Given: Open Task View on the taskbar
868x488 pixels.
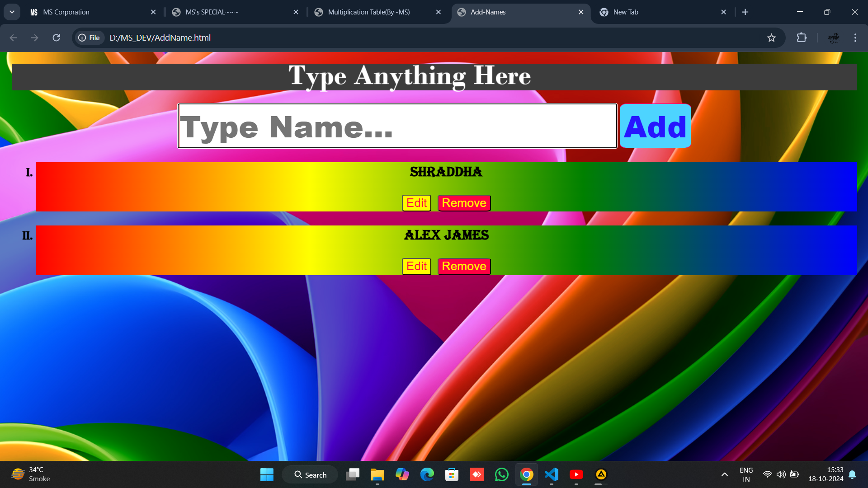Looking at the screenshot, I should coord(352,474).
